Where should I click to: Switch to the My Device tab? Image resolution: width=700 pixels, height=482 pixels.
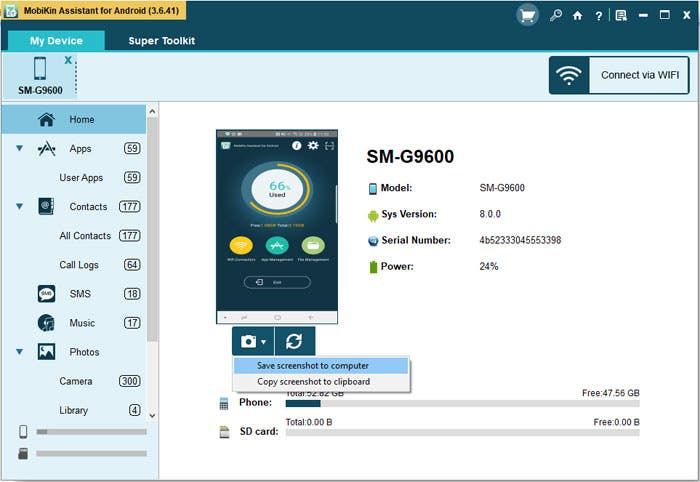point(56,41)
